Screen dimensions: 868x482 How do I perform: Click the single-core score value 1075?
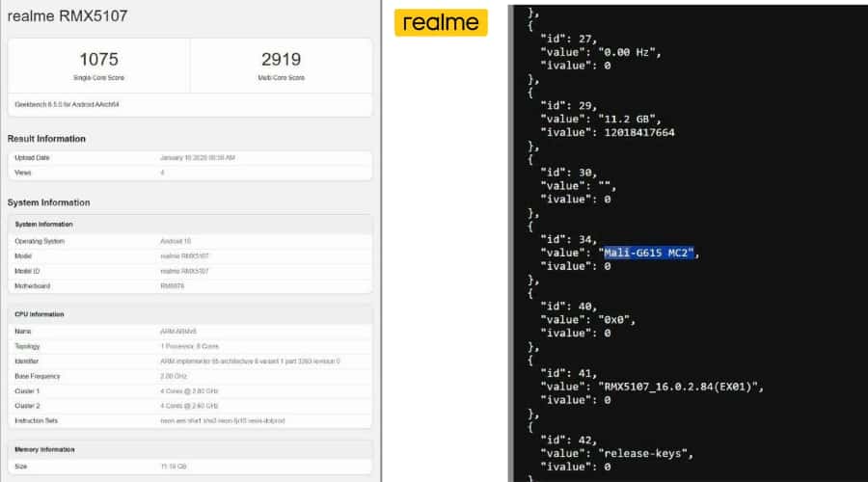coord(98,59)
